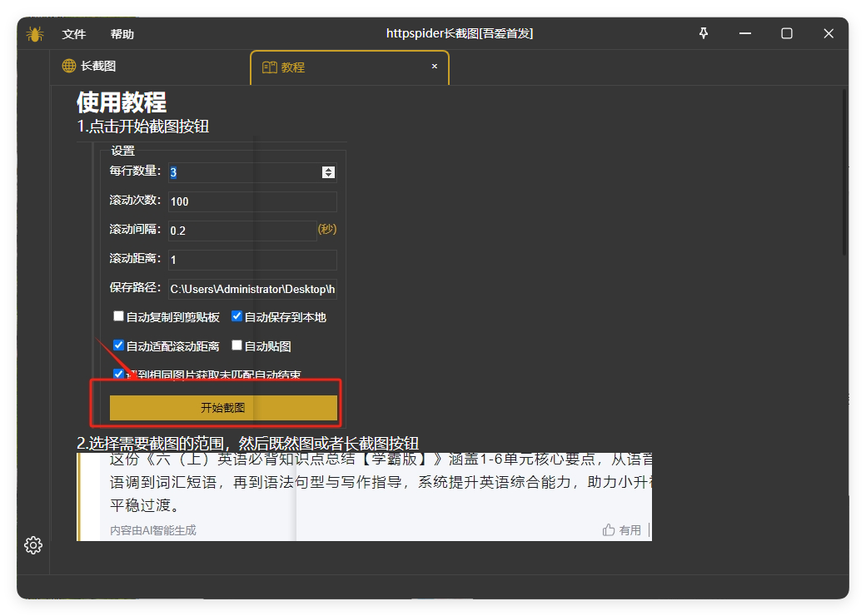Click the book icon on 教程 tab
This screenshot has width=866, height=616.
[x=269, y=67]
